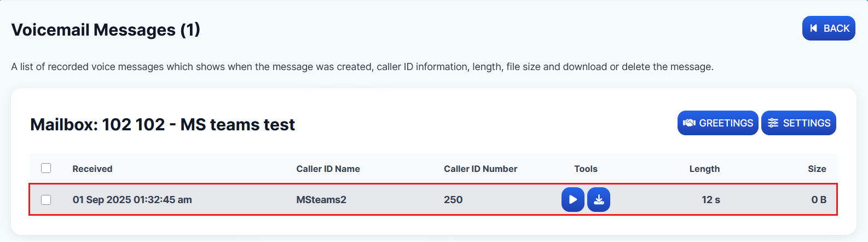This screenshot has width=868, height=242.
Task: Click the caller ID number 250
Action: click(x=453, y=200)
